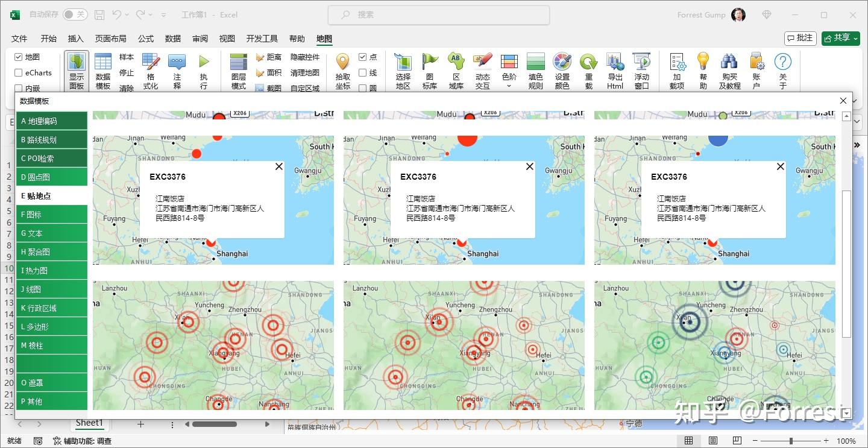Image resolution: width=868 pixels, height=448 pixels.
Task: Click the 面积 area measure tool
Action: 268,73
